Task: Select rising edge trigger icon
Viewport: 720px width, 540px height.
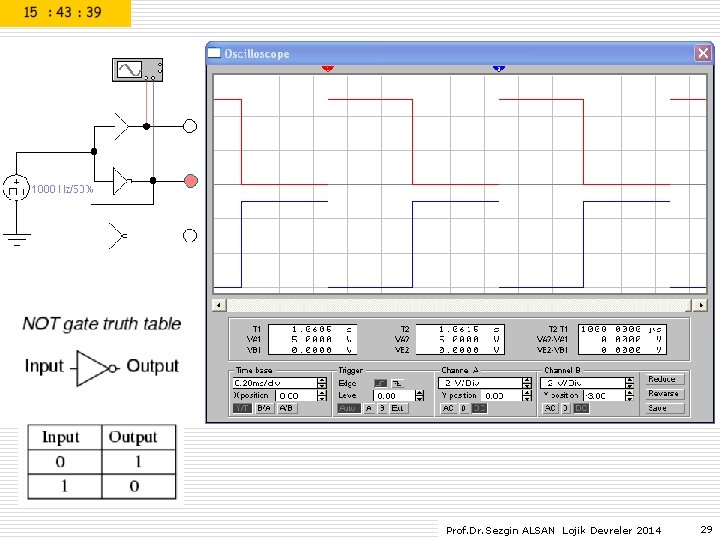Action: [381, 383]
